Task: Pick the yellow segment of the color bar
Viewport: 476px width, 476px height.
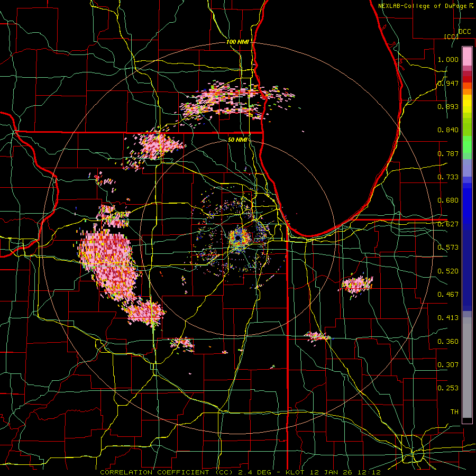Action: (467, 103)
